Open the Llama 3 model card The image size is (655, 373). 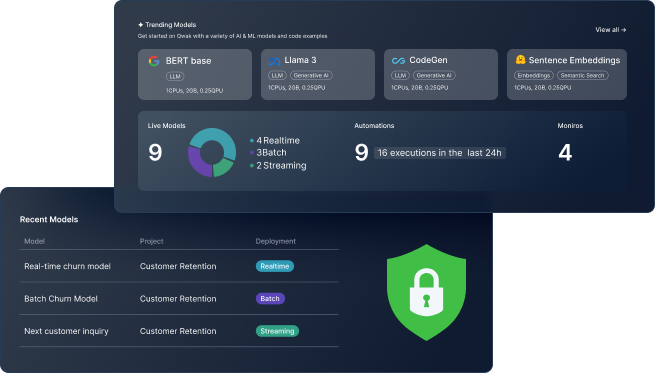tap(317, 74)
